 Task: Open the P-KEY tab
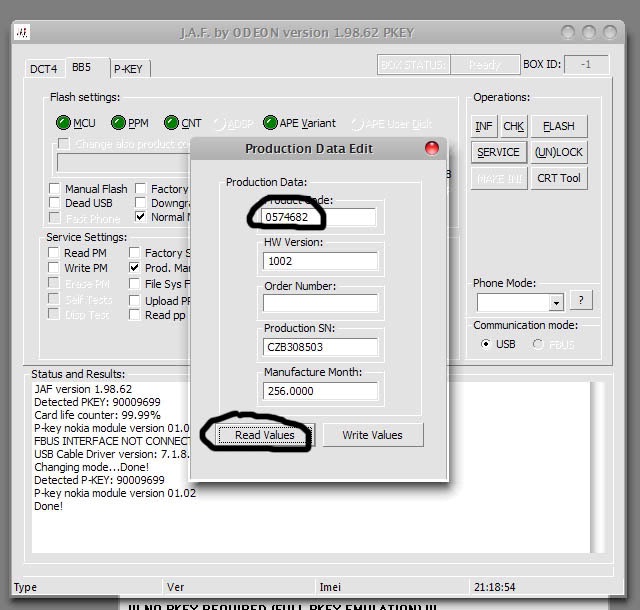(128, 69)
